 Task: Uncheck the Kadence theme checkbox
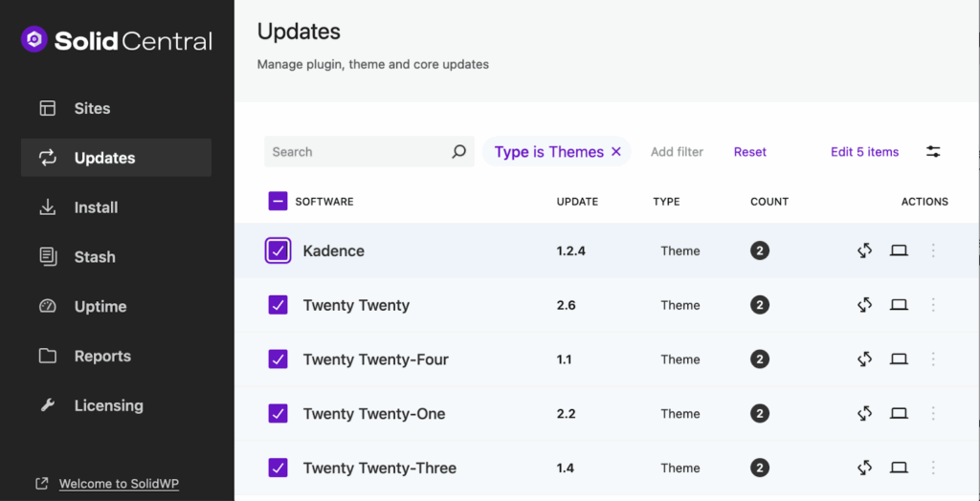click(x=278, y=250)
